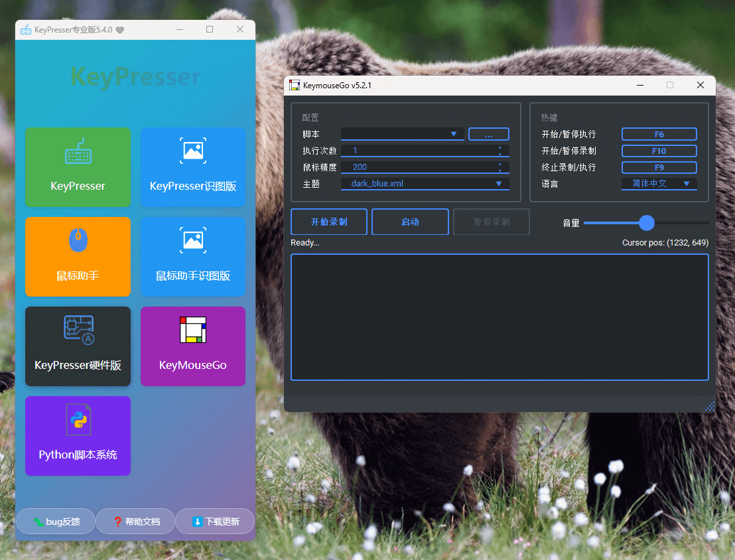Viewport: 735px width, 560px height.
Task: Browse for a script using the ... button
Action: click(x=489, y=134)
